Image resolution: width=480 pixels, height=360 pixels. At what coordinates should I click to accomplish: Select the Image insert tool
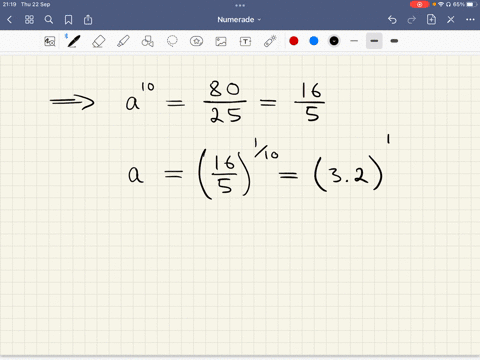tap(221, 41)
